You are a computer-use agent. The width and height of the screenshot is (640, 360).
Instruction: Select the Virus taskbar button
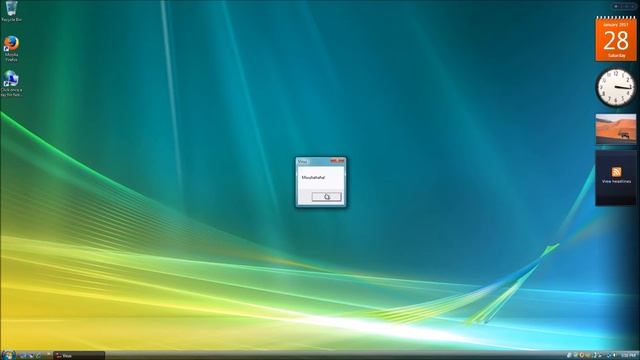(x=79, y=356)
